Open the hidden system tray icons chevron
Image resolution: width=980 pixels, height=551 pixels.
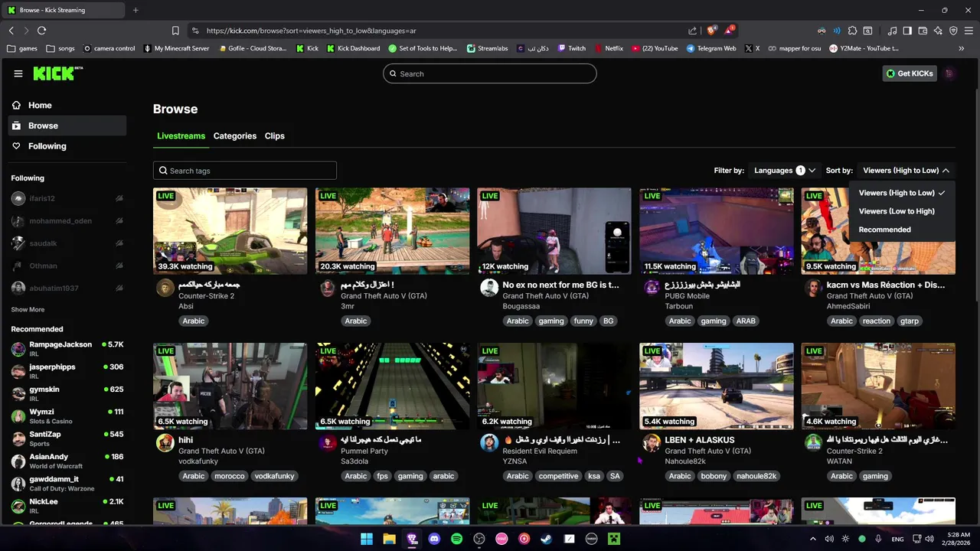(813, 539)
